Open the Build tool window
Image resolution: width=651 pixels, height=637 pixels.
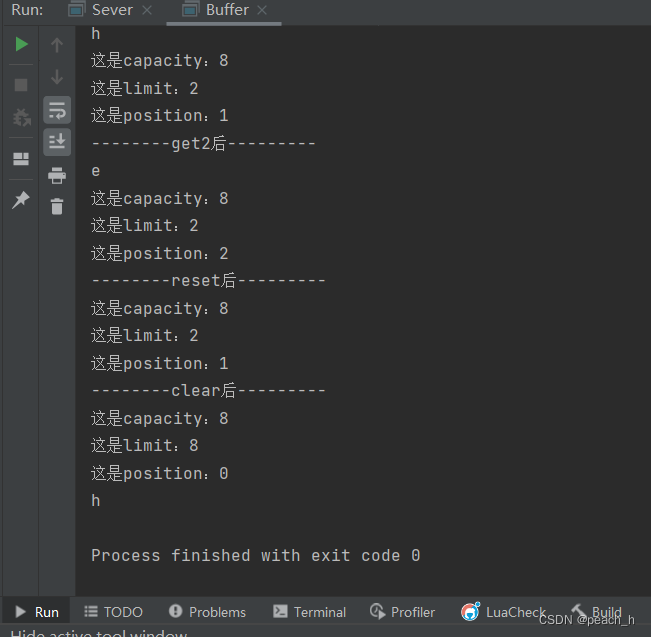click(597, 612)
